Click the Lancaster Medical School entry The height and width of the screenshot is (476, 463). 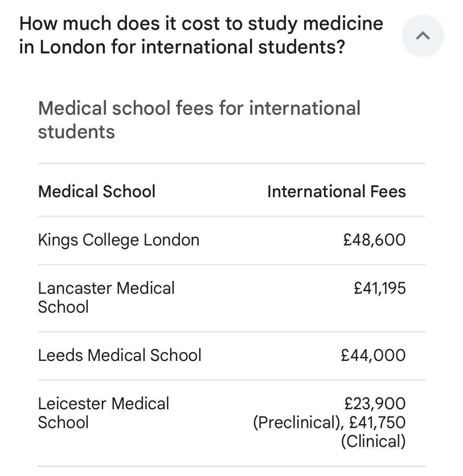pos(106,297)
